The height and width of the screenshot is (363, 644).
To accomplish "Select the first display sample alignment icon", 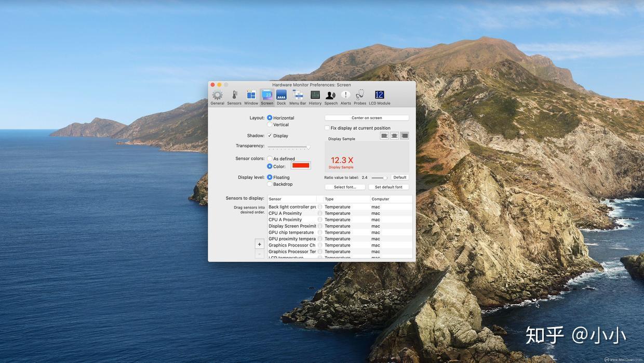I will coord(384,135).
